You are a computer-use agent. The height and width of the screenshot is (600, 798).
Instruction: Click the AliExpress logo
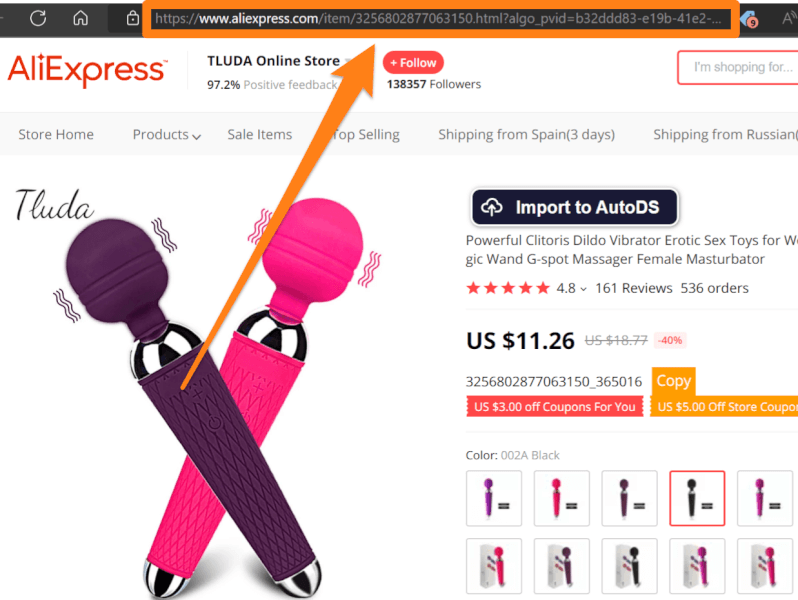coord(87,70)
